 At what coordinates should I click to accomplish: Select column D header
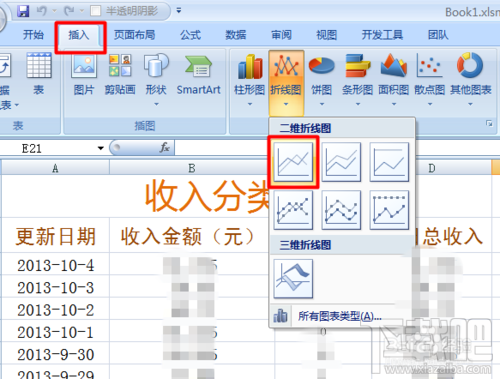[431, 168]
